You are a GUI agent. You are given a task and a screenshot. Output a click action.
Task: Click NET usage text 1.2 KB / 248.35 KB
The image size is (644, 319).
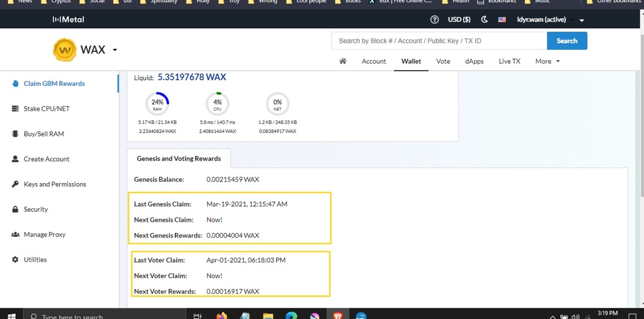(x=277, y=122)
